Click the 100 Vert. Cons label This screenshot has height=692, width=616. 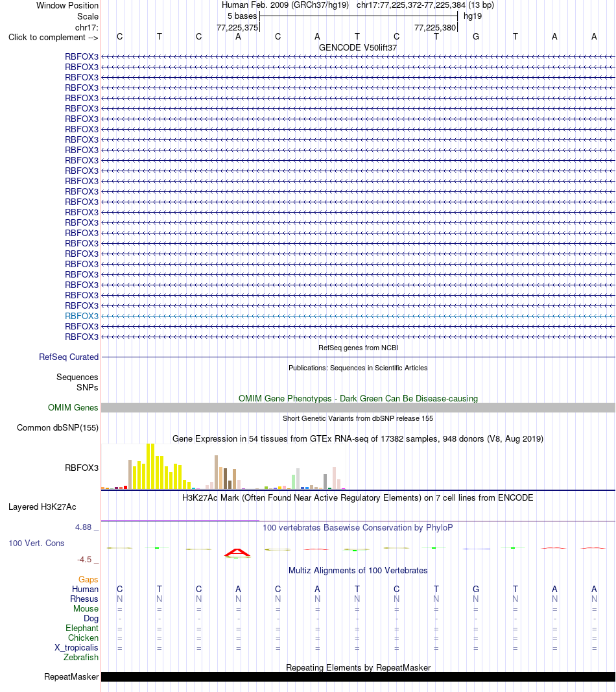(36, 543)
